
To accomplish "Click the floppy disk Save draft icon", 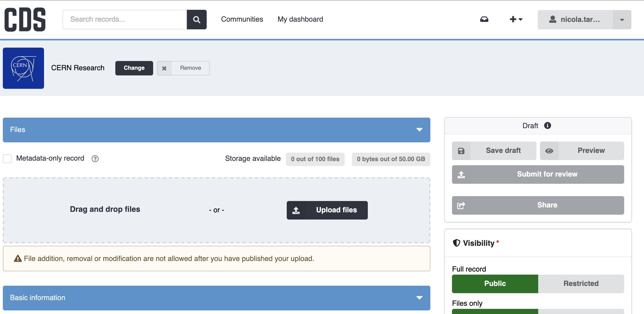I will 461,151.
